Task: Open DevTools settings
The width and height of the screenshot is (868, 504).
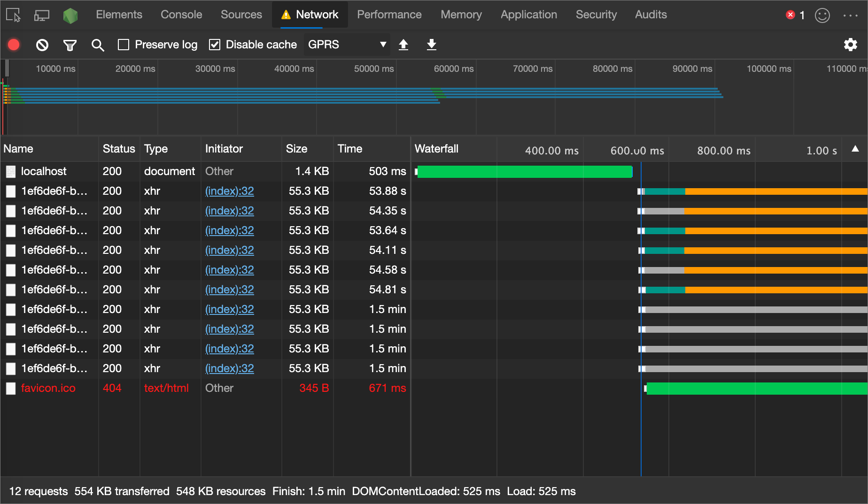Action: click(851, 45)
